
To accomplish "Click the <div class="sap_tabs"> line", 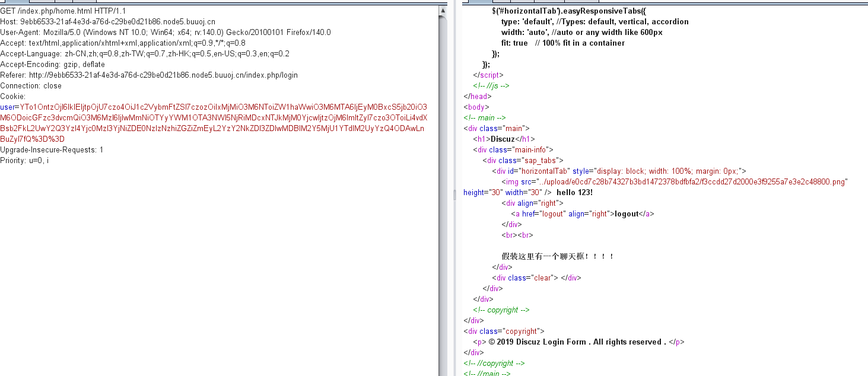I will pyautogui.click(x=523, y=161).
